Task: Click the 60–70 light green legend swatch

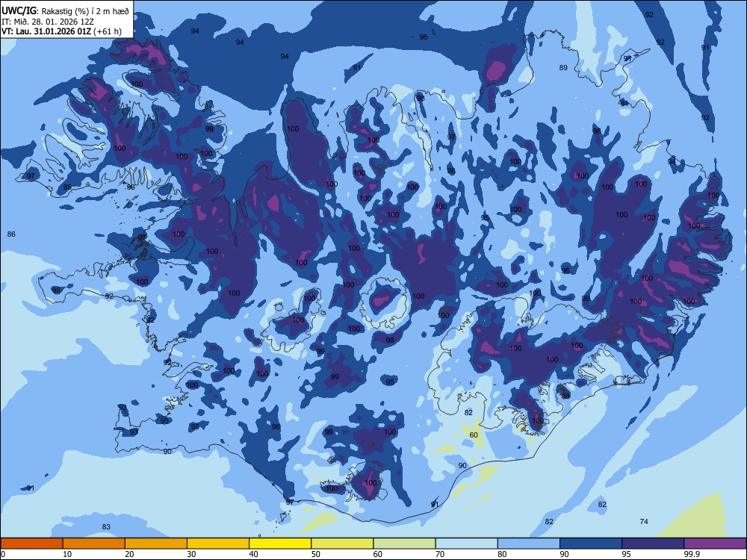Action: (404, 544)
